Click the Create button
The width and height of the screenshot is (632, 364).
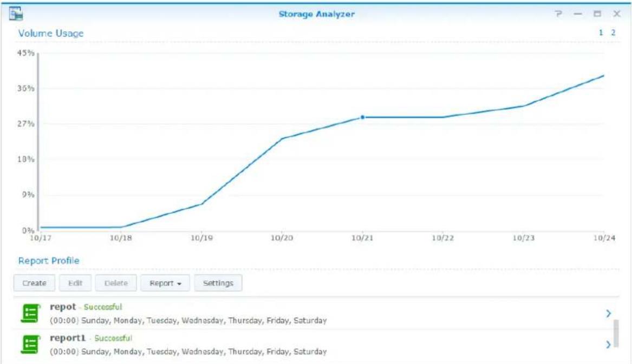[x=34, y=283]
